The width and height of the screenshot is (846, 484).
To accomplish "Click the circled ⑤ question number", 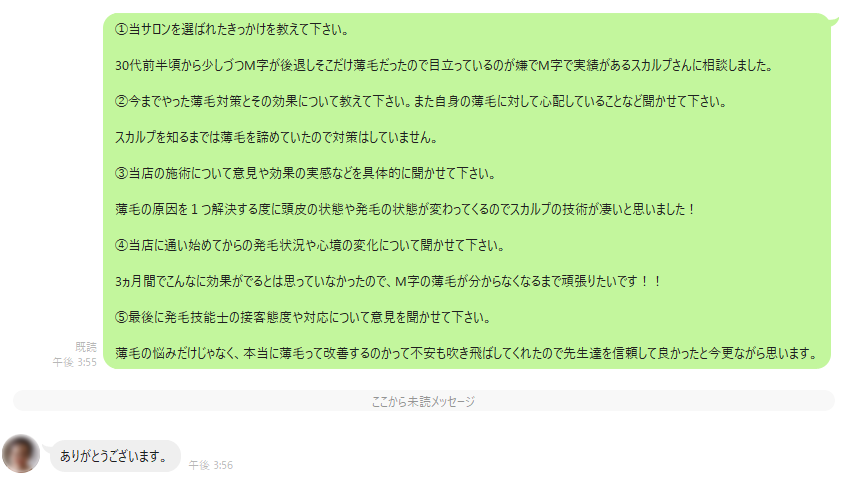I will pyautogui.click(x=121, y=317).
